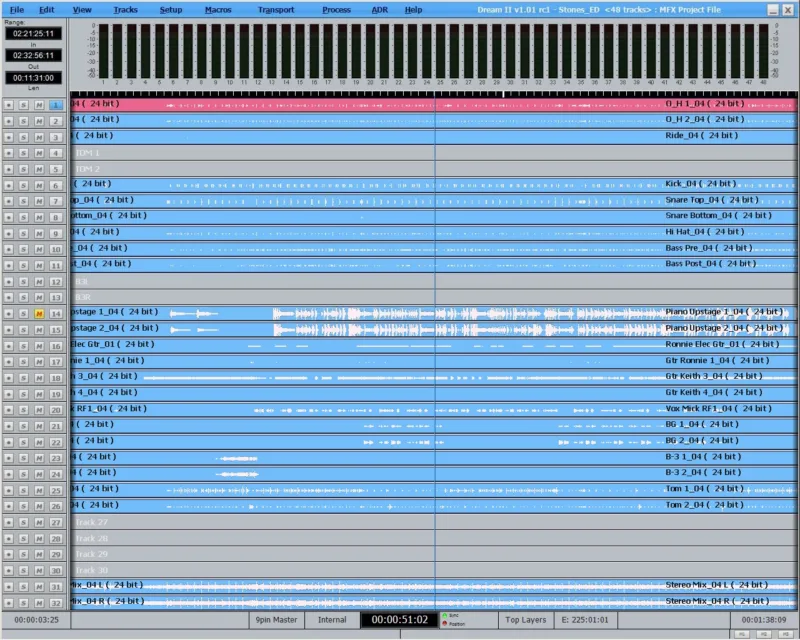Solo track 6 Kick
The width and height of the screenshot is (800, 640).
[x=23, y=185]
